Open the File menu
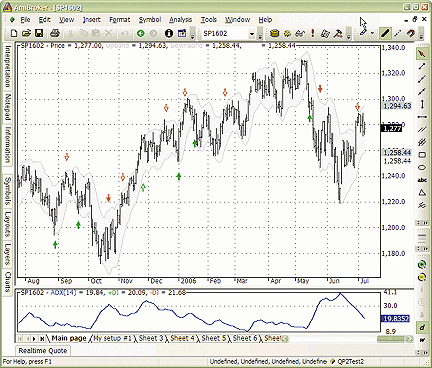 25,20
